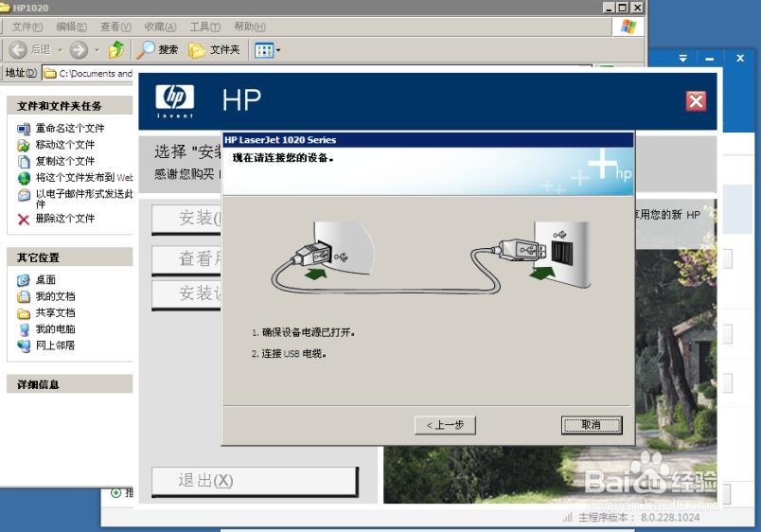Open 桌面 in Other Places
This screenshot has height=532, width=761.
pos(45,279)
